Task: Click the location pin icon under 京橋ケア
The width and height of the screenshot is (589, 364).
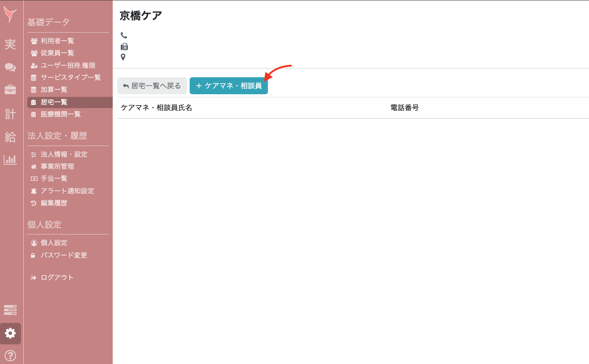Action: point(123,57)
